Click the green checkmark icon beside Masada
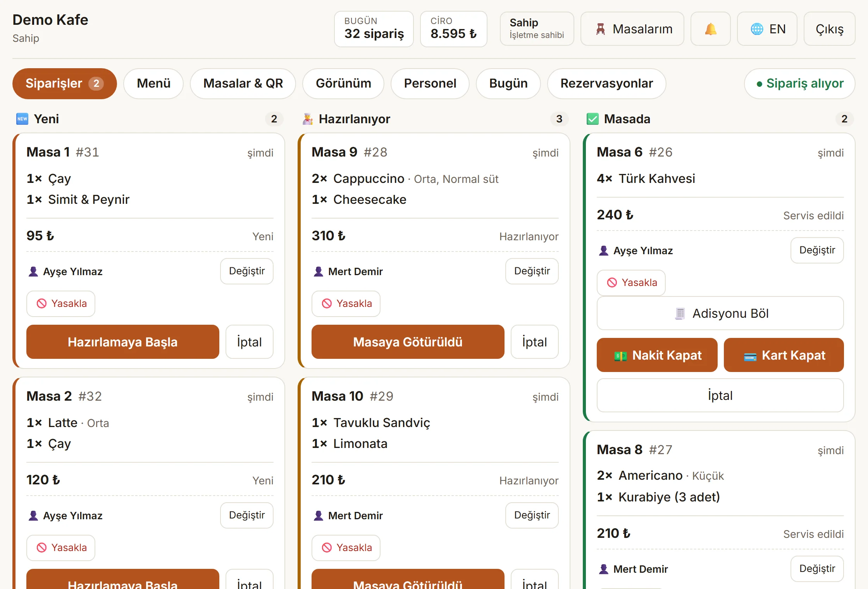 pyautogui.click(x=592, y=119)
